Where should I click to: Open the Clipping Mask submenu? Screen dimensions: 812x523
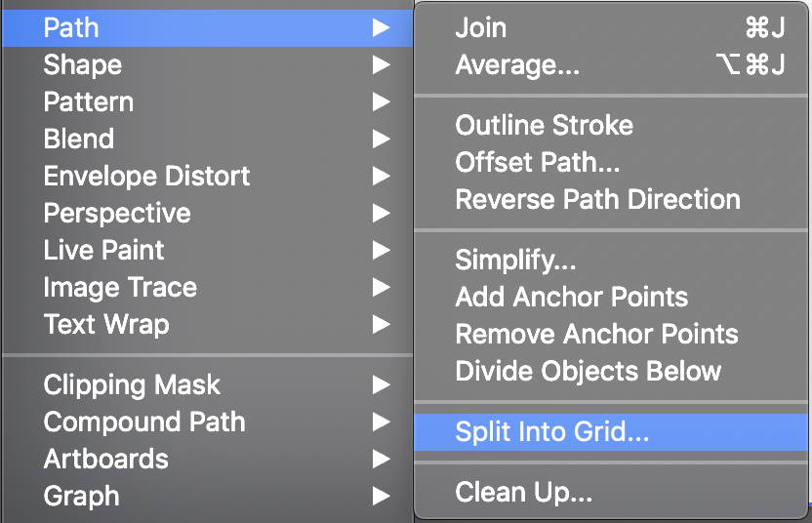coord(132,385)
